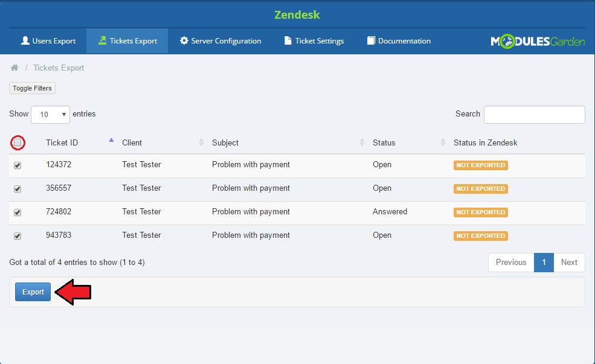Image resolution: width=595 pixels, height=364 pixels.
Task: Click the Answered status of ticket 724802
Action: point(390,211)
